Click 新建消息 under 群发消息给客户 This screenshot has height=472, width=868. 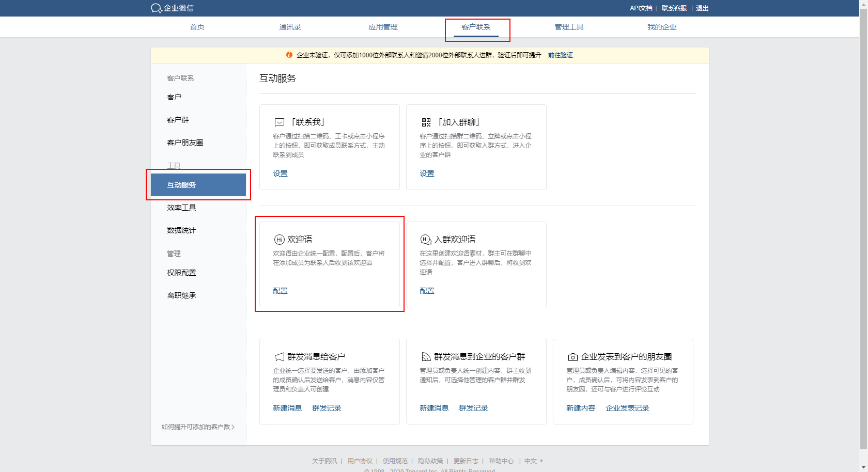tap(287, 408)
